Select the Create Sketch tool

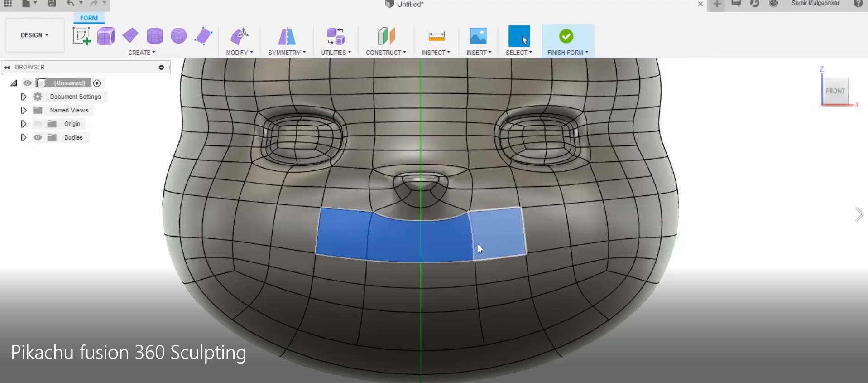(x=82, y=36)
